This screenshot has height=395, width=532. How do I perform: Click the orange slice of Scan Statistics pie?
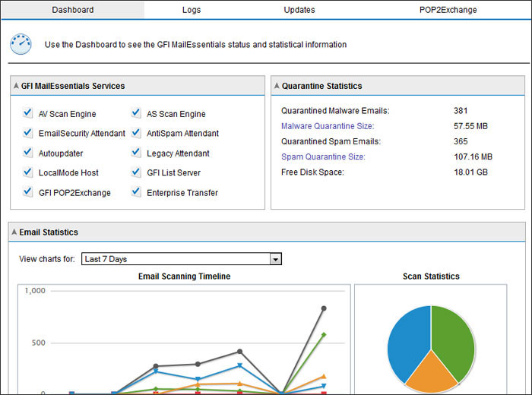[431, 374]
